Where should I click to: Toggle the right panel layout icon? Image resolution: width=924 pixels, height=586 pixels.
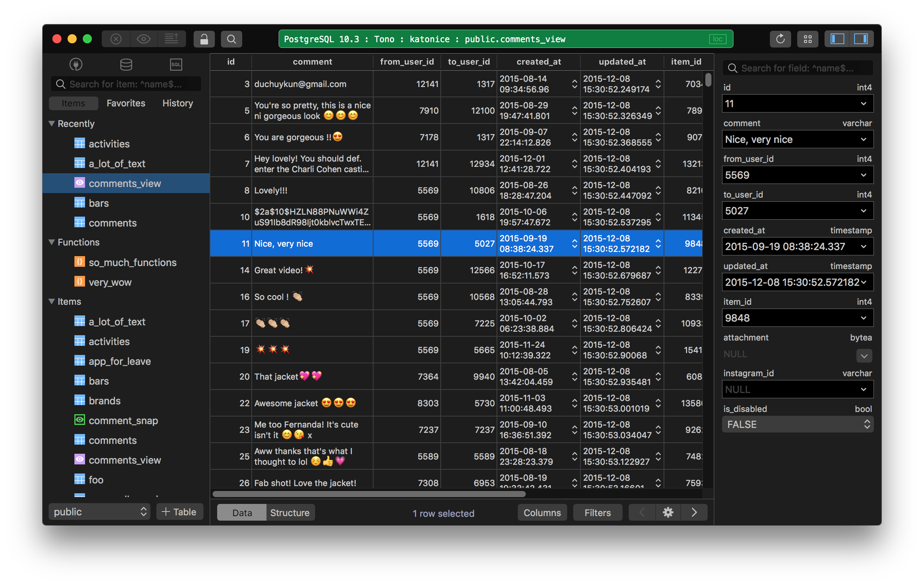coord(861,38)
